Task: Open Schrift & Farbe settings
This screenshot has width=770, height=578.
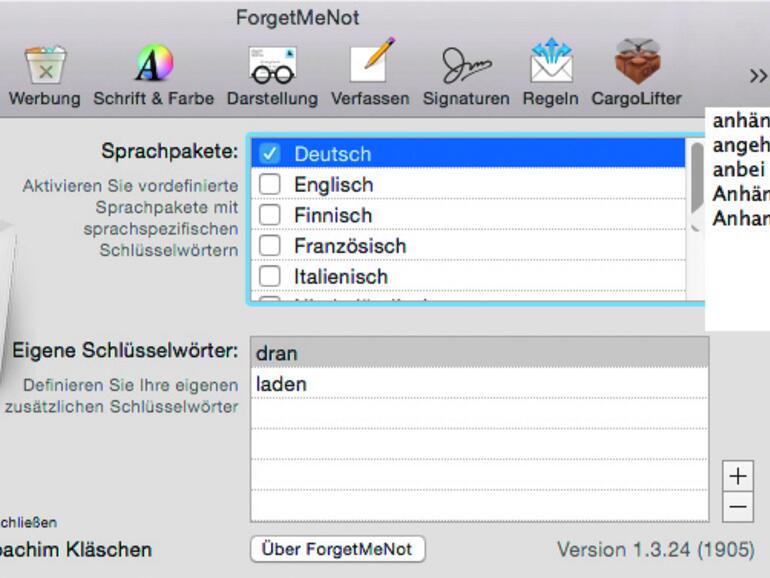Action: click(154, 73)
